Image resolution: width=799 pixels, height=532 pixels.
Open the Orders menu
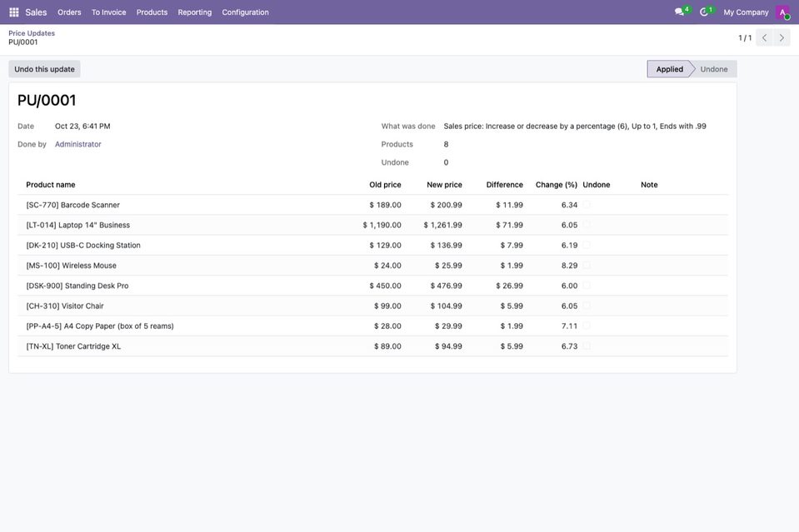coord(69,12)
